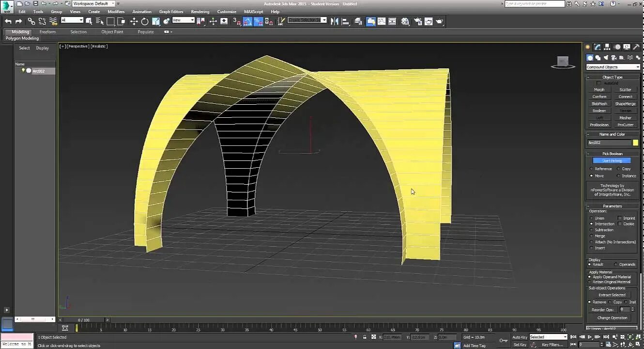Screen dimensions: 644x349
Task: Open the Material Editor icon
Action: [405, 21]
